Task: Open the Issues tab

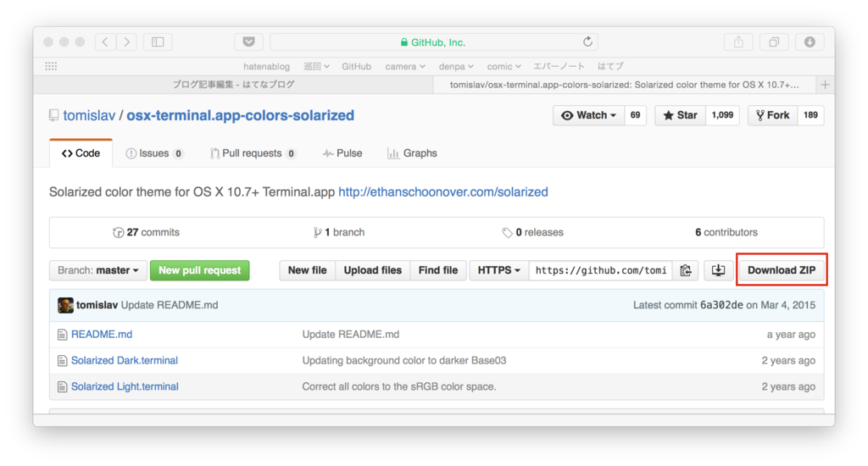Action: [154, 153]
